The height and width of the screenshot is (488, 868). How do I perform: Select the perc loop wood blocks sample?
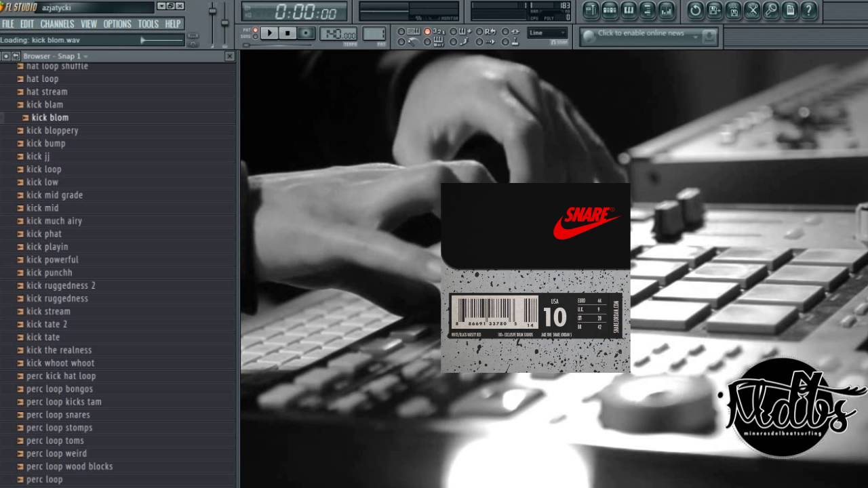point(69,466)
